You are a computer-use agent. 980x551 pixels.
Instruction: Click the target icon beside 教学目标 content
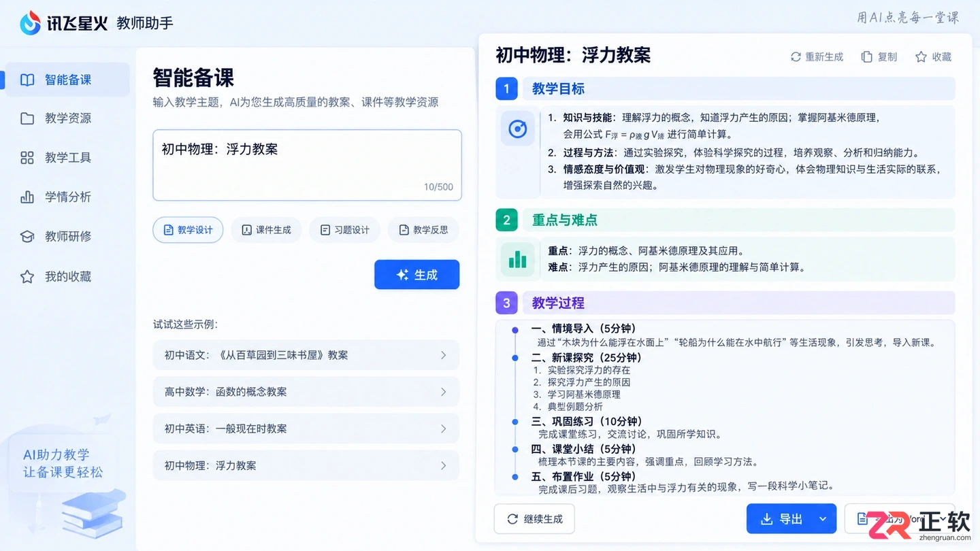(x=518, y=129)
